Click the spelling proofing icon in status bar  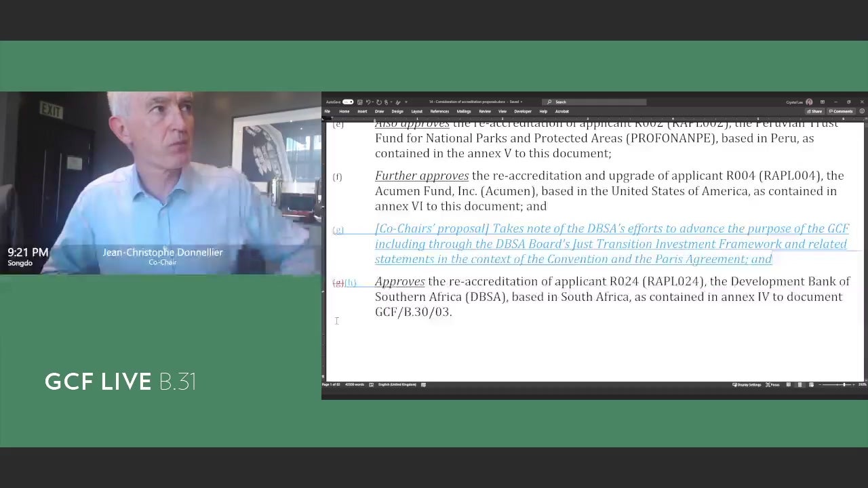371,384
